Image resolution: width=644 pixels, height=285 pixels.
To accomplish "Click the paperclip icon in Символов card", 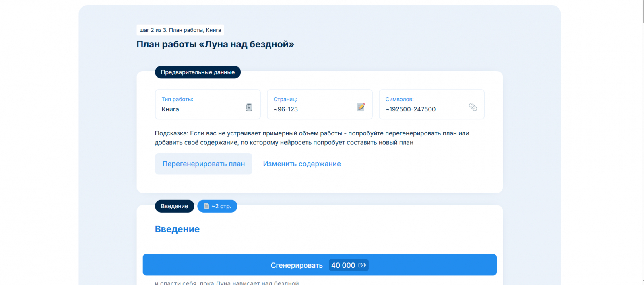I will (x=473, y=107).
